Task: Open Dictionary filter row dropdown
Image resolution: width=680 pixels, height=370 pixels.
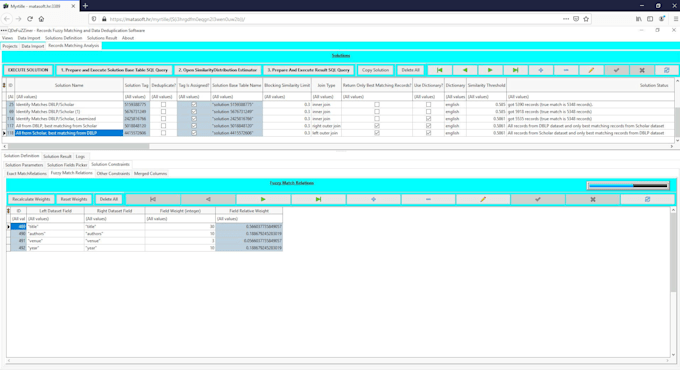Action: click(x=455, y=97)
